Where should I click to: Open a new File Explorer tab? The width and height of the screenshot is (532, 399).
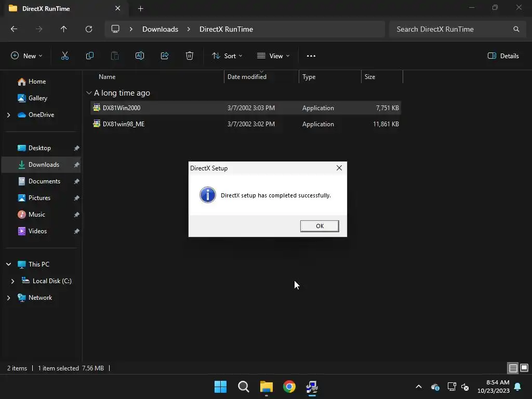tap(140, 9)
